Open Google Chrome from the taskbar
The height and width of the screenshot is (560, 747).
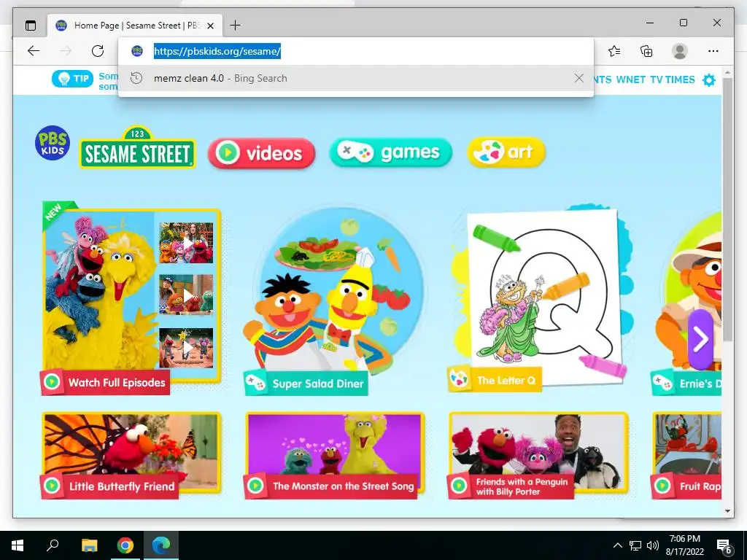[x=125, y=545]
